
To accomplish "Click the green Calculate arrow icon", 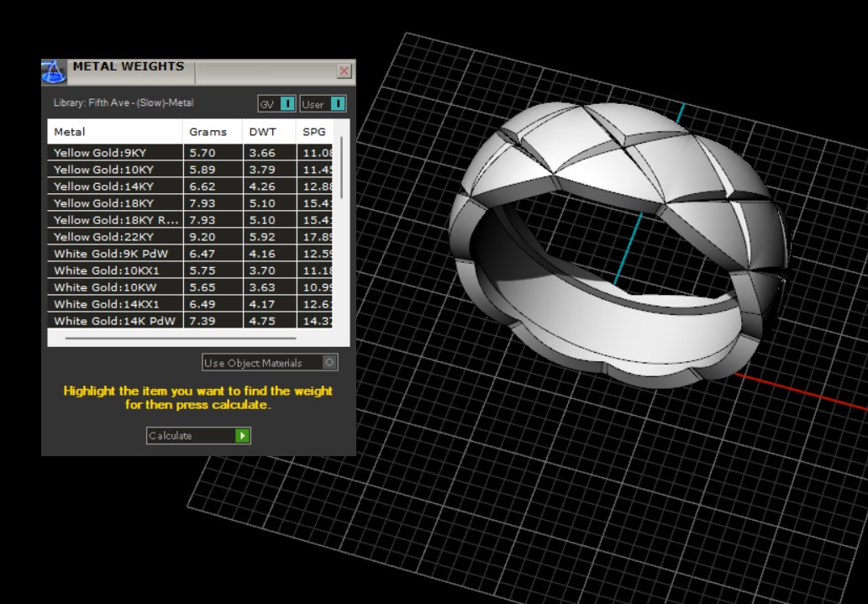I will coord(243,436).
